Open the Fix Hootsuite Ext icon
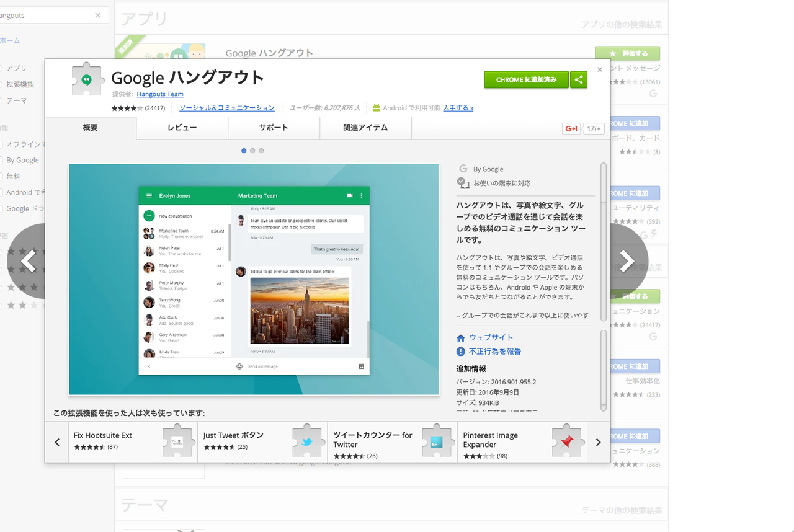794x532 pixels. (179, 441)
